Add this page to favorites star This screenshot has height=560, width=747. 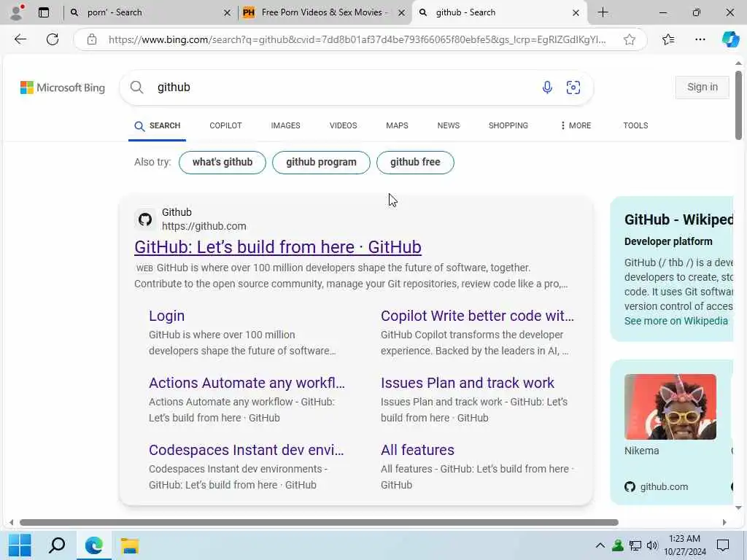(x=630, y=39)
